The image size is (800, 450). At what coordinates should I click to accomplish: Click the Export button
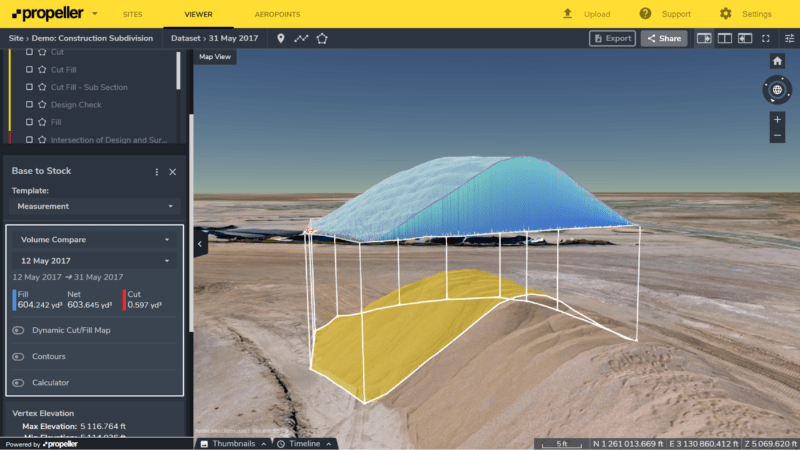point(612,38)
